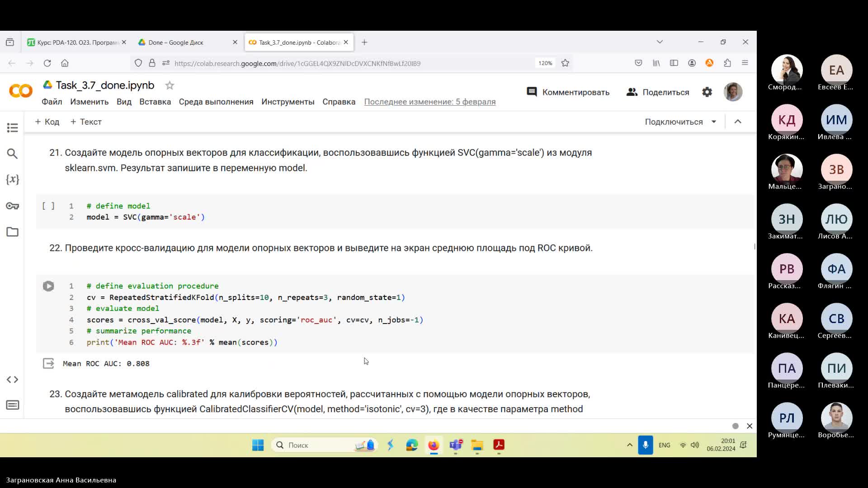Image resolution: width=868 pixels, height=488 pixels.
Task: Click the Поделиться button
Action: click(x=658, y=92)
